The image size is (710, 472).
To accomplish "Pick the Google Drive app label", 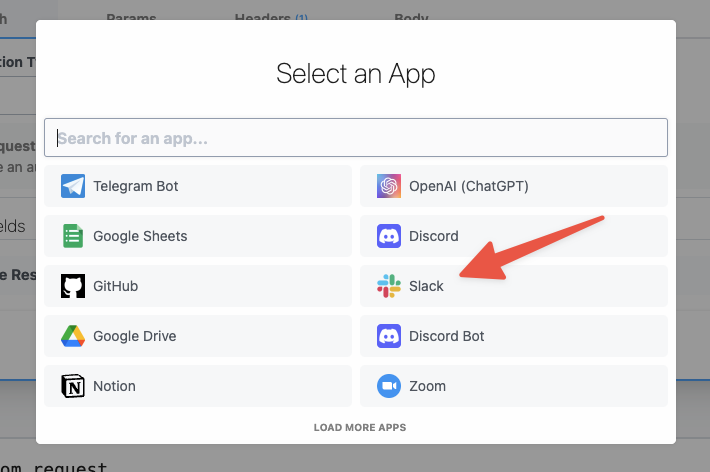I will 135,336.
